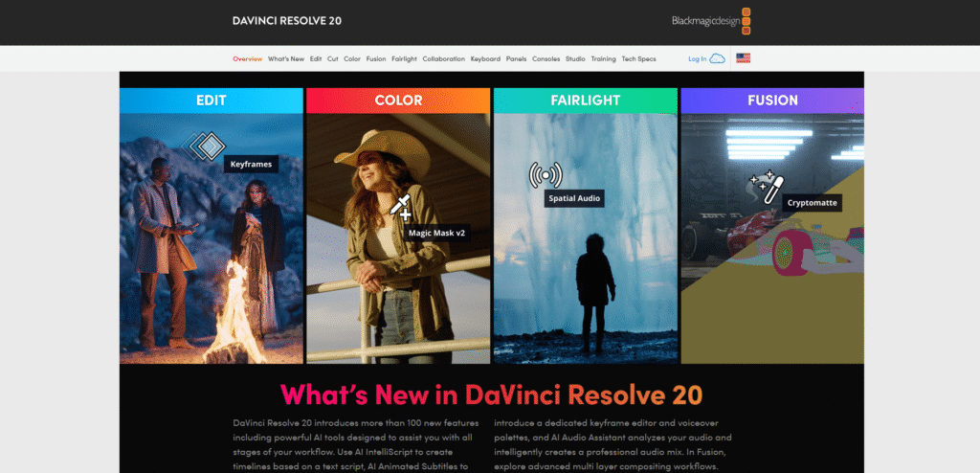980x473 pixels.
Task: Click the cloud icon beside Log In
Action: pyautogui.click(x=718, y=58)
